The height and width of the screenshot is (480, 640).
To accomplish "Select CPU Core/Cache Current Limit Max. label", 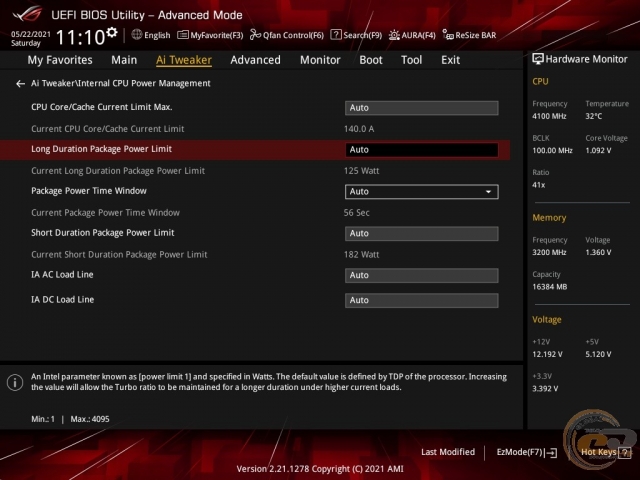I will point(102,107).
